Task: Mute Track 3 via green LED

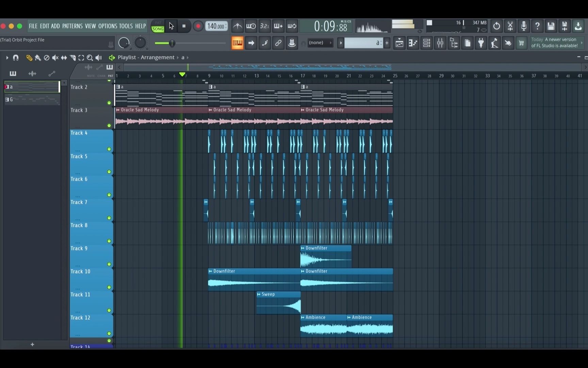Action: (109, 125)
